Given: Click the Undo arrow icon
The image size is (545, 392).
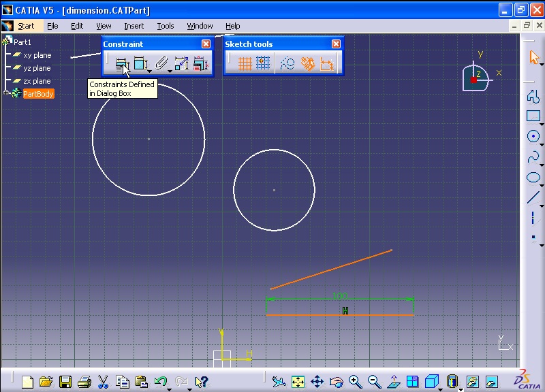Looking at the screenshot, I should point(161,381).
